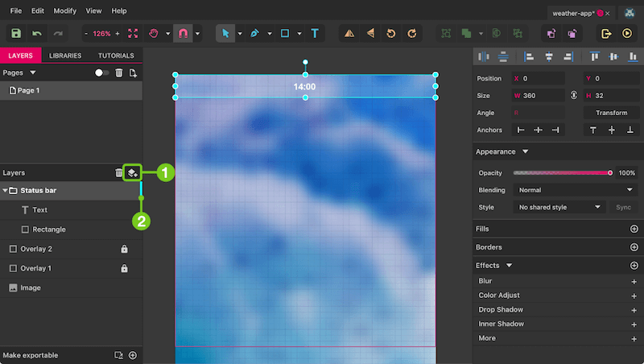The width and height of the screenshot is (644, 364).
Task: Open the Modify menu
Action: [x=65, y=10]
